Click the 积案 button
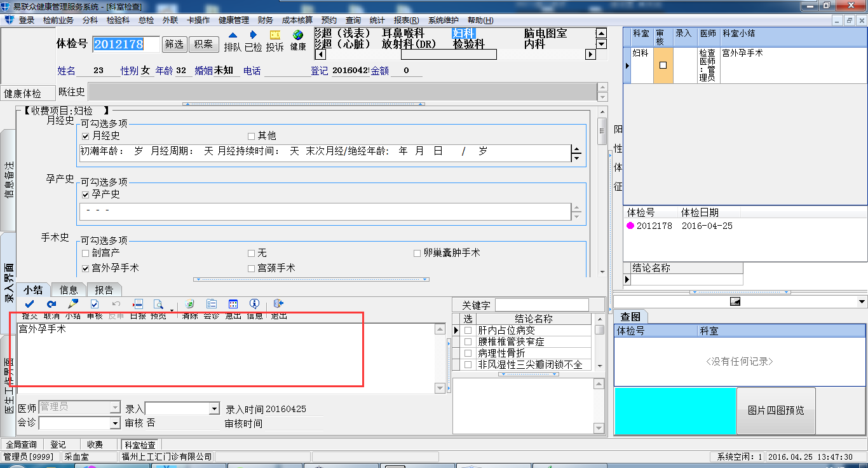Screen dimensions: 868x468 click(x=204, y=44)
